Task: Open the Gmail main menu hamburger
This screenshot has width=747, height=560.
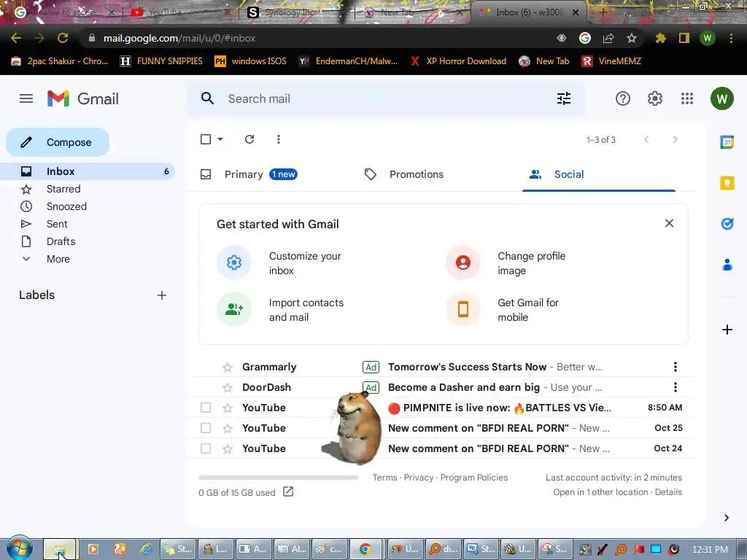Action: click(x=26, y=98)
